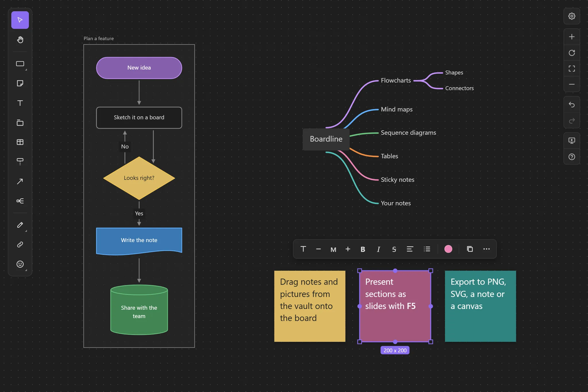588x392 pixels.
Task: Select the frame section tool
Action: (20, 123)
